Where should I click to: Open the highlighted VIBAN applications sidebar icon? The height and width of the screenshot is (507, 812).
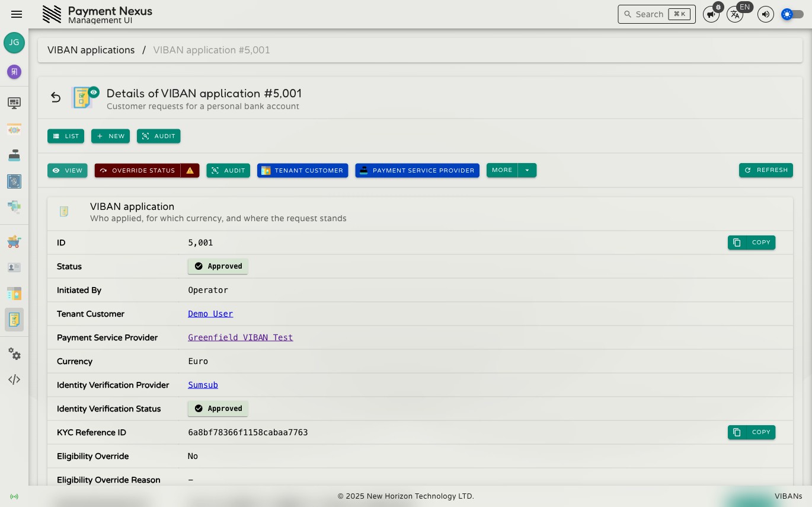point(14,320)
